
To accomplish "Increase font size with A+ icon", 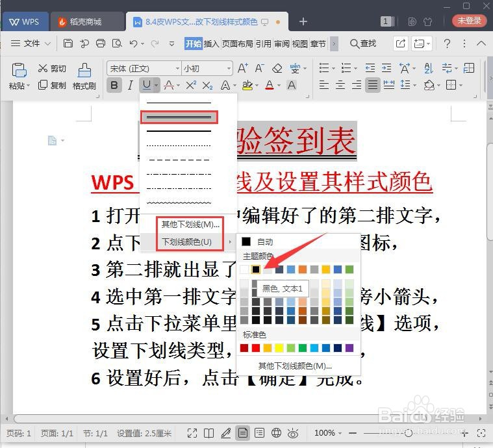I will (x=243, y=68).
